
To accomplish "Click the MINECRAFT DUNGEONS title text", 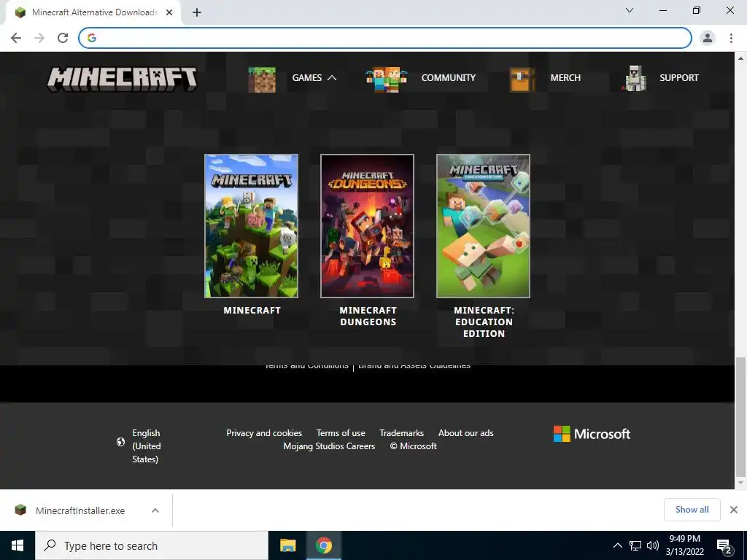I will tap(368, 316).
